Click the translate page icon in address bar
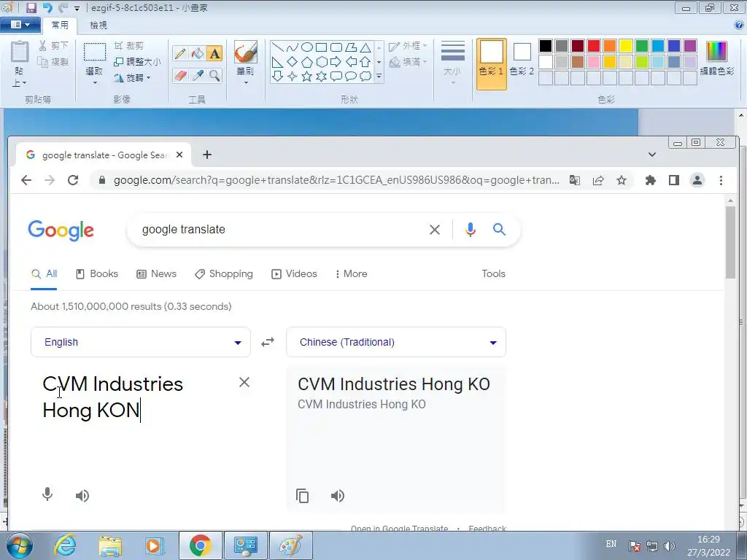Screen dimensions: 747x560 click(x=575, y=180)
